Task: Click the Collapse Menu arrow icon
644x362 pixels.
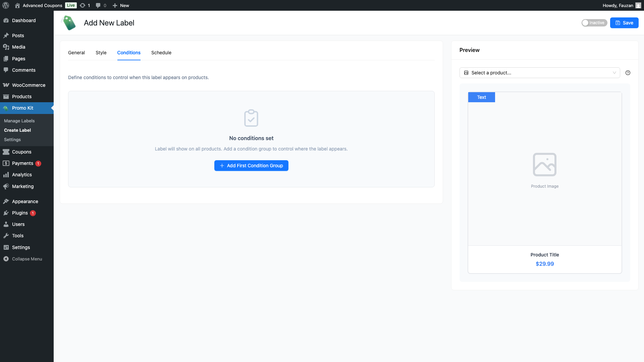Action: point(6,259)
